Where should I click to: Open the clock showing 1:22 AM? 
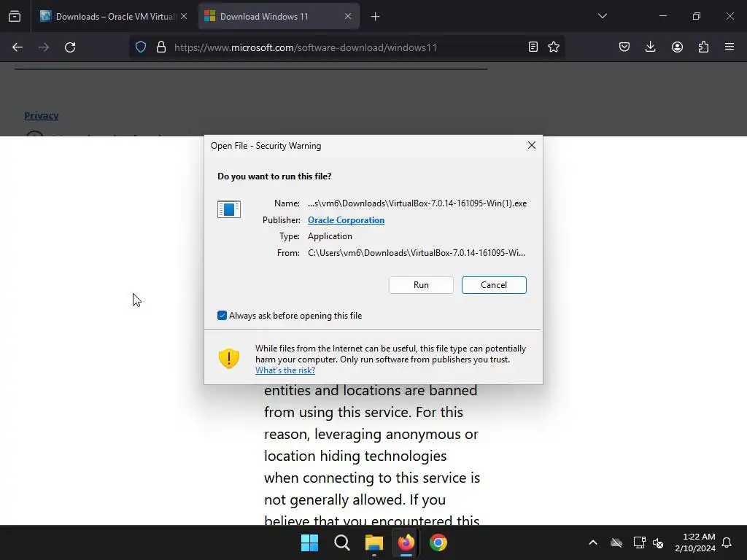point(695,542)
